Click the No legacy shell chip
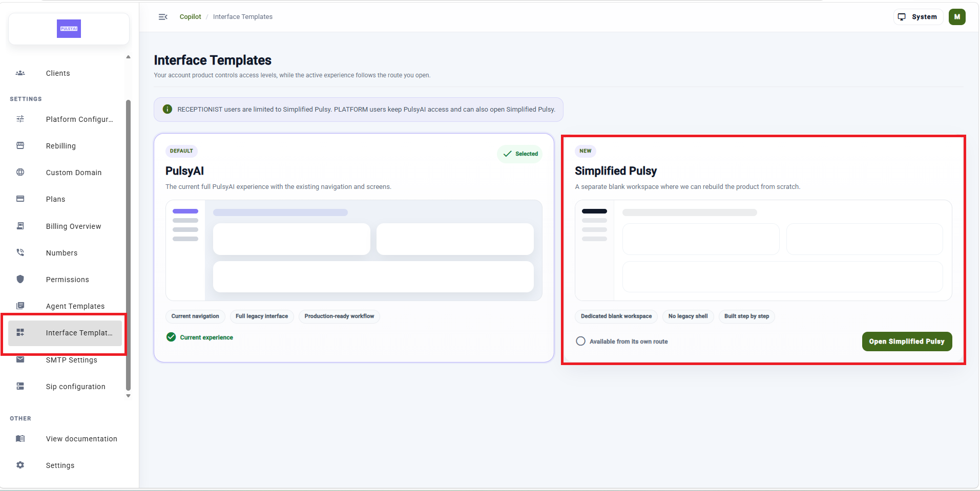 point(688,316)
